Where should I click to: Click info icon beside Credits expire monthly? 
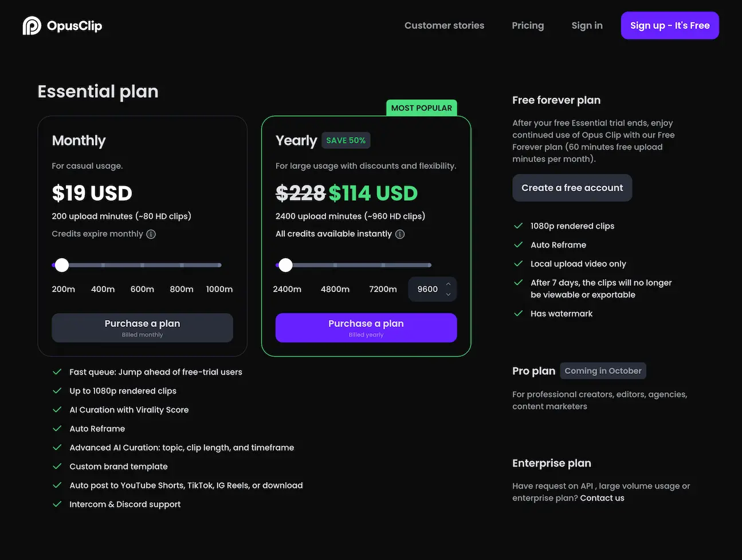(x=151, y=234)
